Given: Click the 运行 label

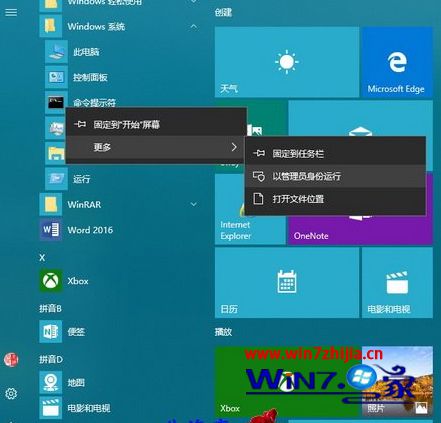Looking at the screenshot, I should tap(82, 179).
